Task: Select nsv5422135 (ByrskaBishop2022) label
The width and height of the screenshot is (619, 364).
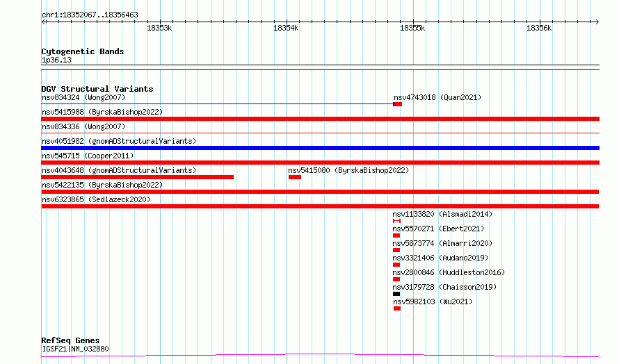Action: tap(102, 185)
